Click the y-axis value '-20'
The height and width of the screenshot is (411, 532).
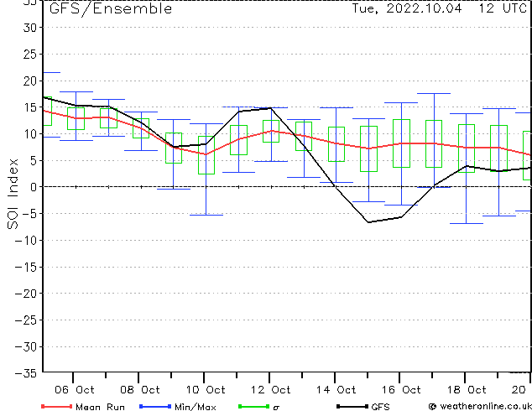click(26, 294)
